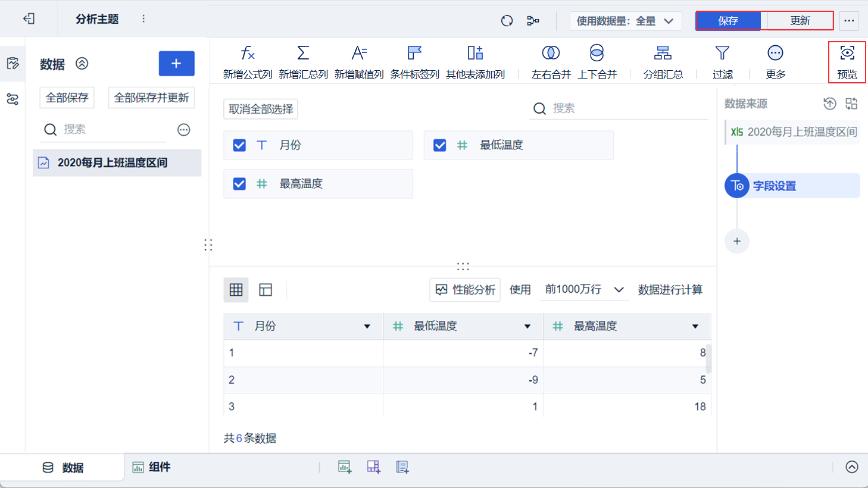Click the data preview vertical scrollbar
Image resolution: width=868 pixels, height=488 pixels.
point(708,358)
